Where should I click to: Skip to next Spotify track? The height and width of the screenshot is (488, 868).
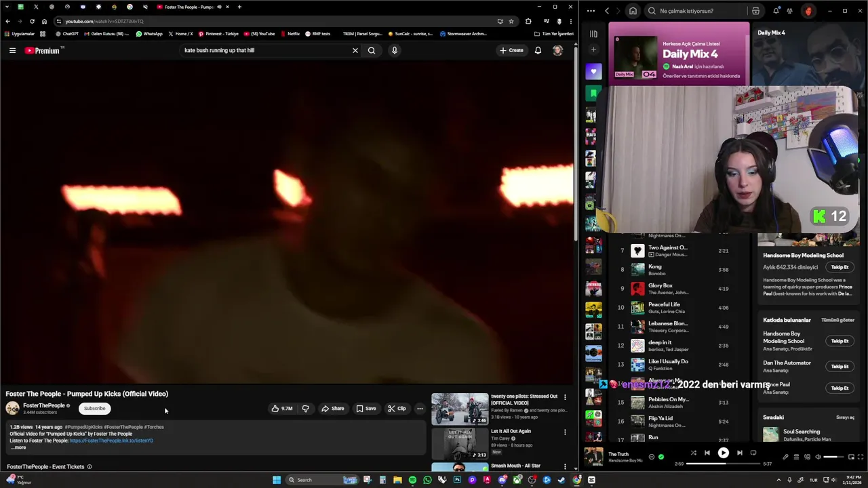739,453
